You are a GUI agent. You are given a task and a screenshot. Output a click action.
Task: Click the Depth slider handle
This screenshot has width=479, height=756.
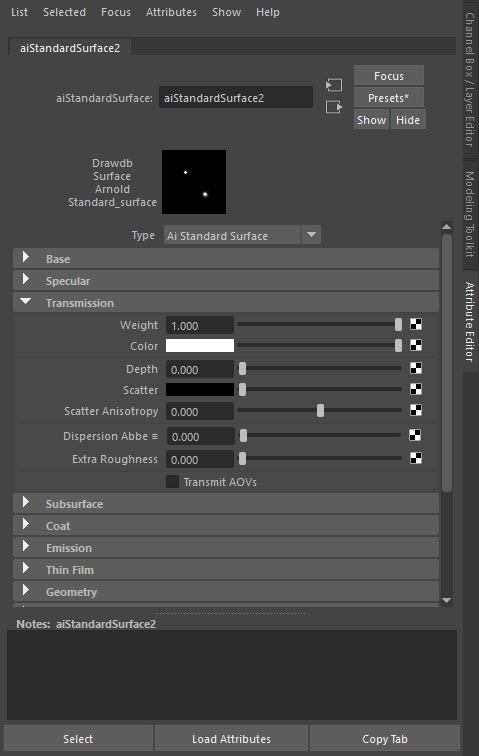[243, 368]
